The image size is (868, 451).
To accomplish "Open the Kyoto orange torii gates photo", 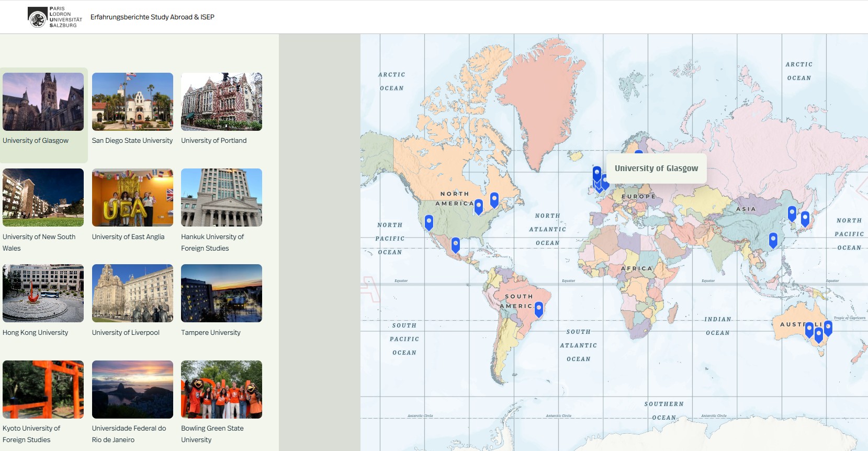I will coord(43,389).
